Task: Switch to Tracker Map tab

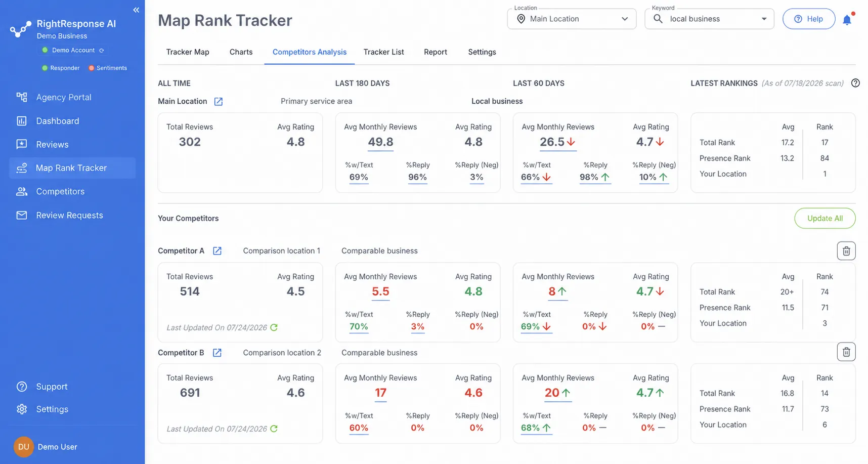Action: (188, 52)
